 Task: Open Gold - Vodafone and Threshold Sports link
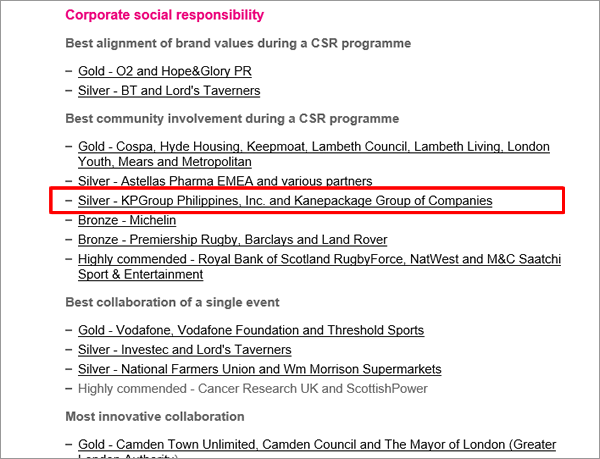click(251, 330)
